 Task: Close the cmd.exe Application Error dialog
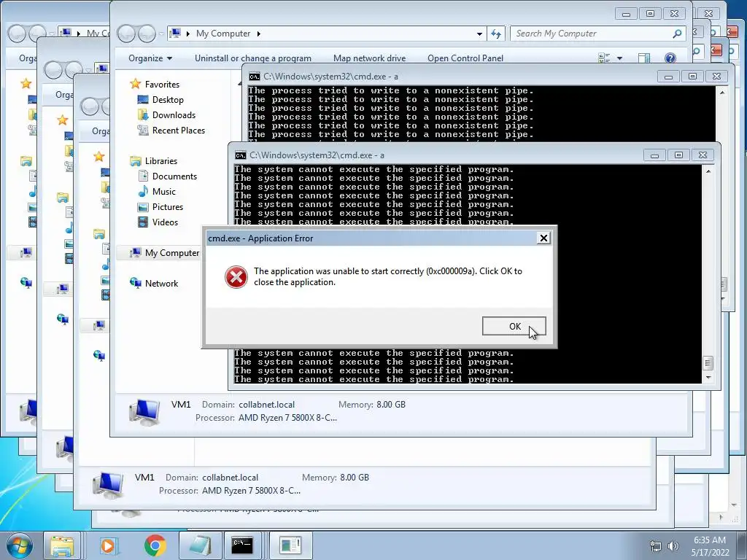[543, 238]
